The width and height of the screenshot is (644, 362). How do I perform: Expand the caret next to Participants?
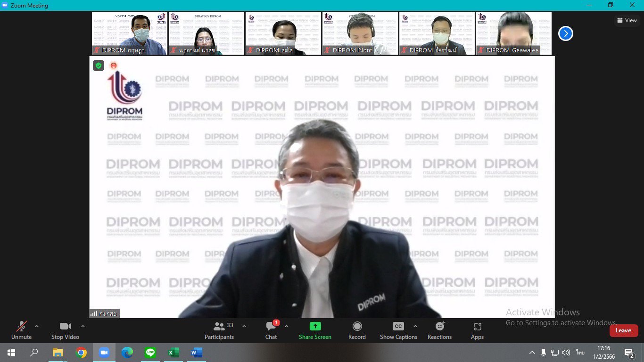(x=244, y=326)
